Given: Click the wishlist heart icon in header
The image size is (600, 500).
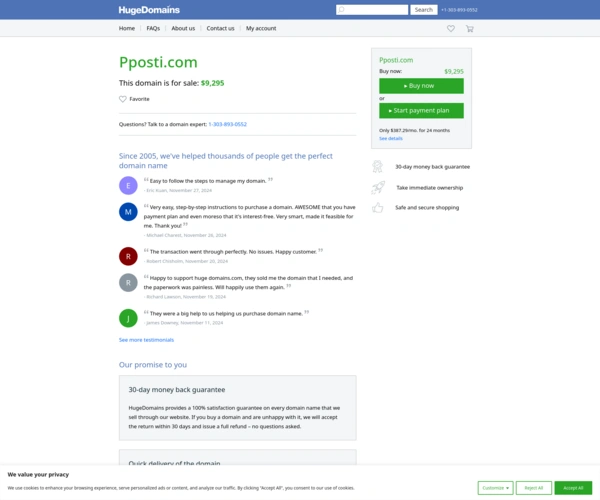Looking at the screenshot, I should click(x=450, y=29).
